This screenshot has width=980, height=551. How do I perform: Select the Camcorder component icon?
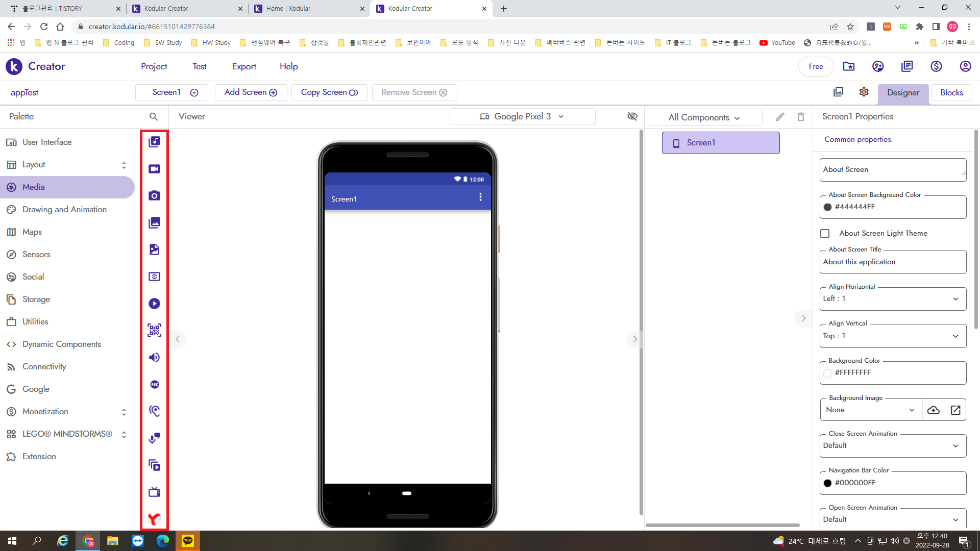(154, 169)
